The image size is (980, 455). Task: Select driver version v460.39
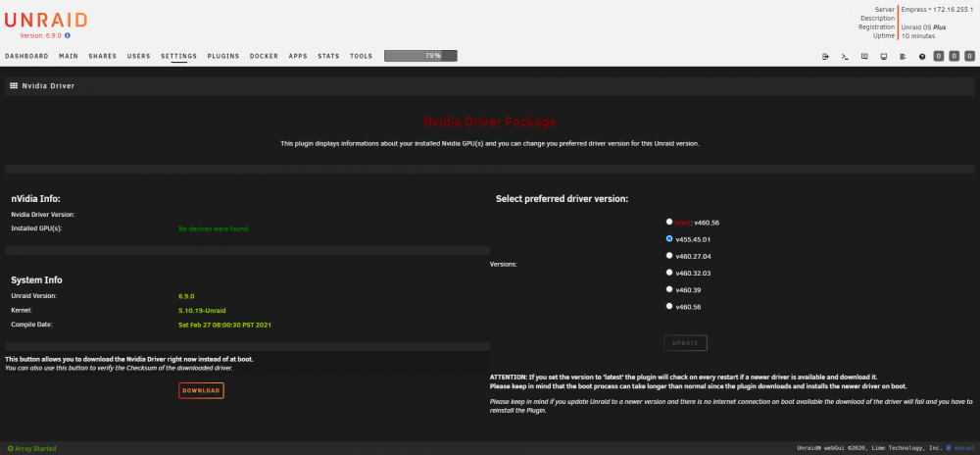[669, 289]
